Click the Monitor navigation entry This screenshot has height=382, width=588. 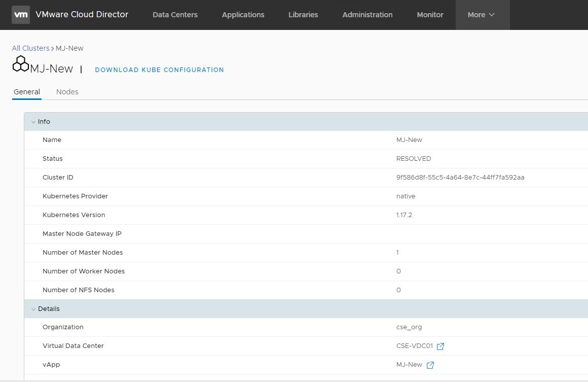(x=429, y=15)
